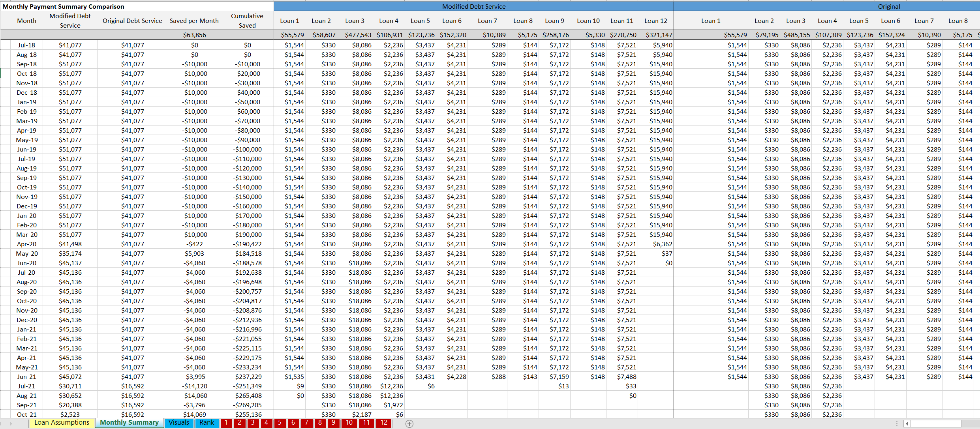Select the $1,972 Loan 4 cell
Image resolution: width=980 pixels, height=429 pixels.
pyautogui.click(x=389, y=405)
